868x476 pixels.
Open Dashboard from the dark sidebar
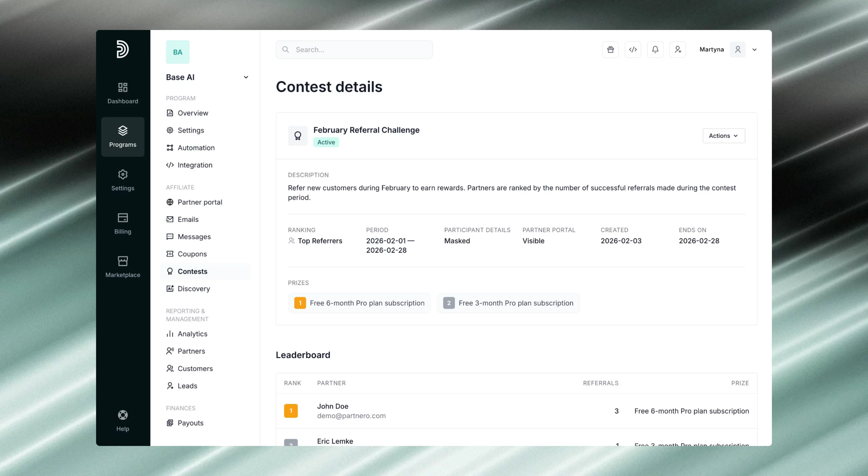coord(123,93)
